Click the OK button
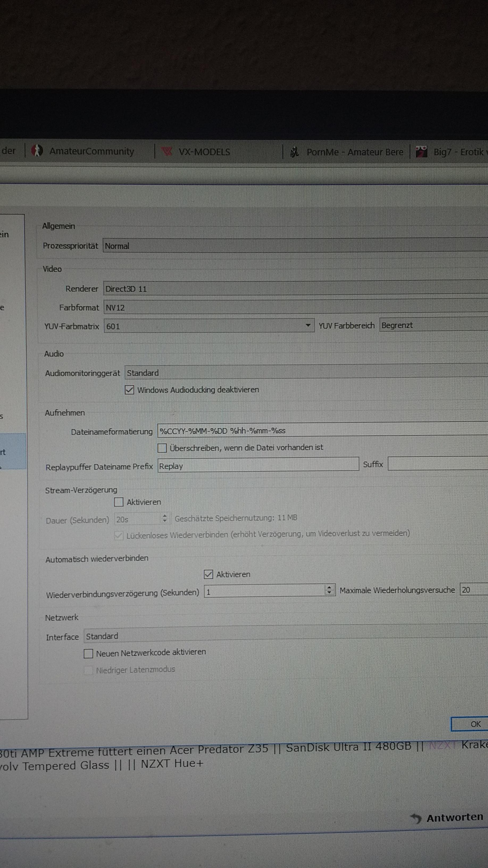The width and height of the screenshot is (488, 868). click(469, 724)
